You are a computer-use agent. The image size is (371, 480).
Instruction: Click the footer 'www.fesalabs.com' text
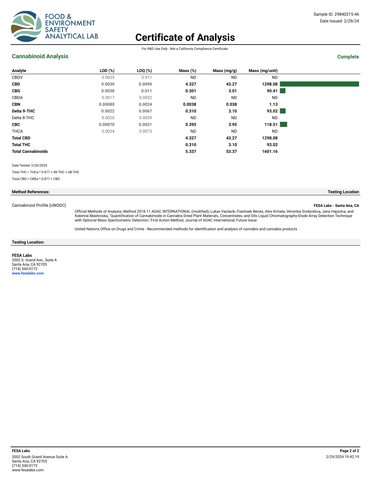(x=28, y=470)
